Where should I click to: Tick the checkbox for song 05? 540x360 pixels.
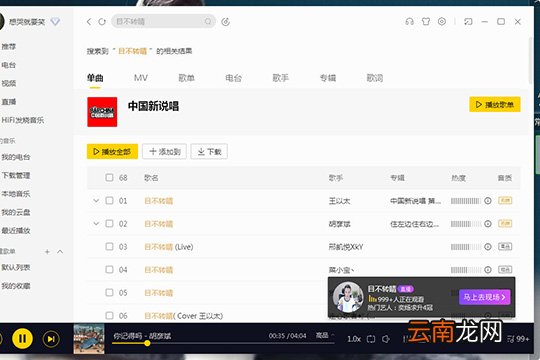[x=109, y=292]
